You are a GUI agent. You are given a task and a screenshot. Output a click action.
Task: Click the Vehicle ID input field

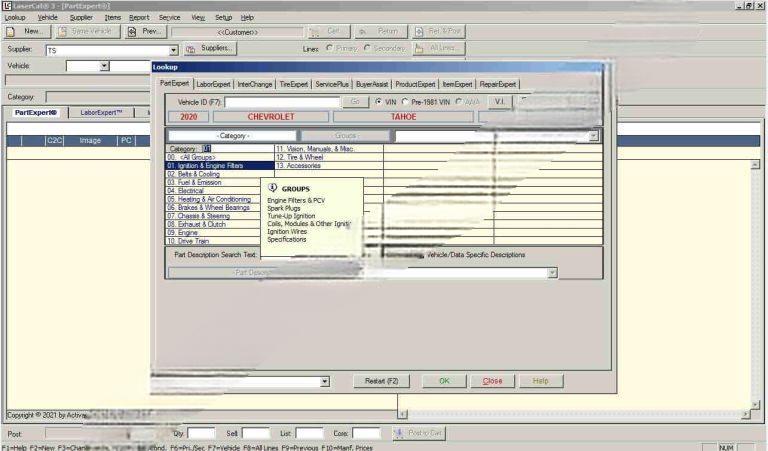coord(282,102)
